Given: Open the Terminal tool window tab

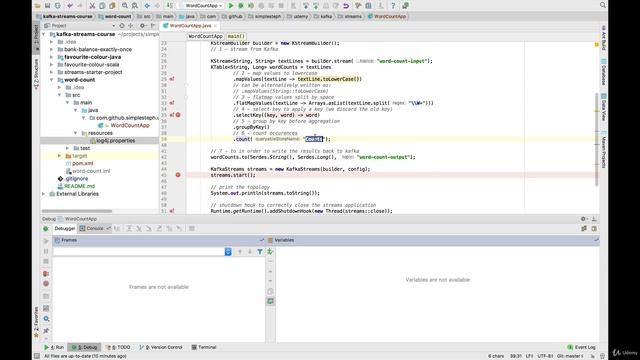Looking at the screenshot, I should tap(204, 347).
